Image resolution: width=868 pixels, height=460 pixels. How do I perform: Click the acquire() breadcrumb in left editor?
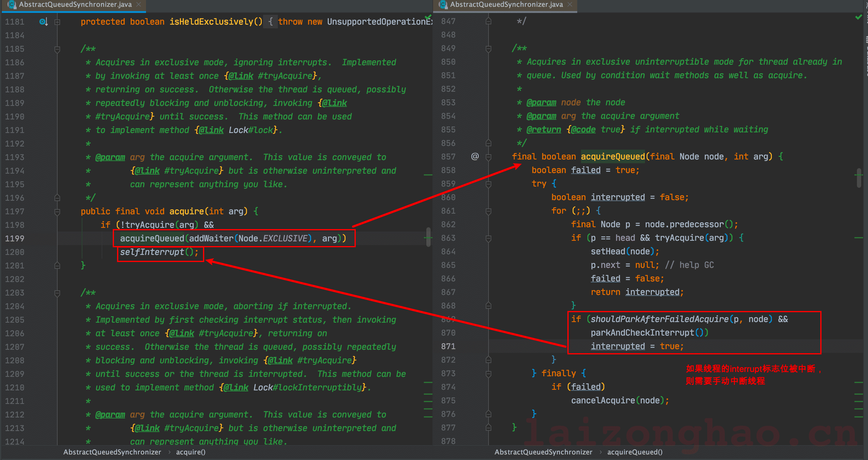[x=190, y=452]
